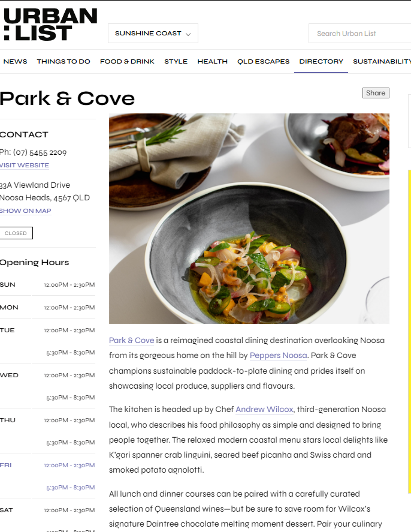The image size is (411, 532).
Task: Focus the Search Urban List field
Action: click(360, 34)
